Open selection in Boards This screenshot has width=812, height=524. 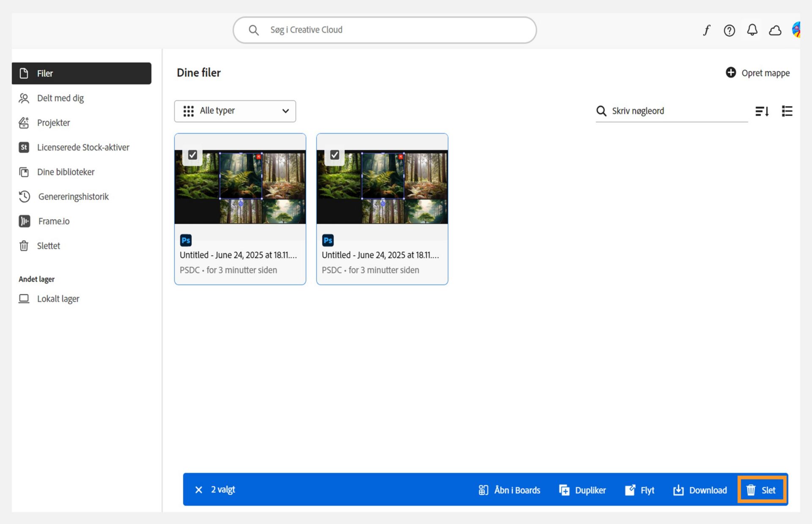[509, 490]
